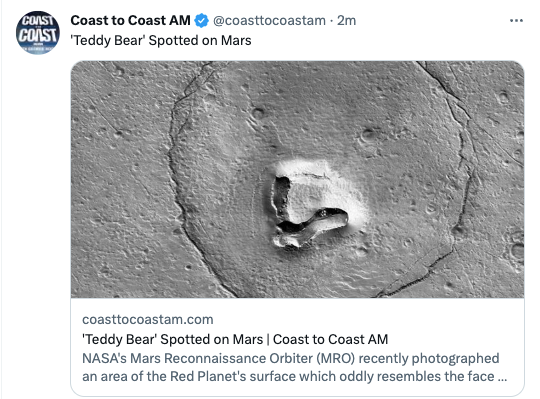The height and width of the screenshot is (399, 540).
Task: Open the coasttocoastam.com domain link
Action: click(x=148, y=319)
